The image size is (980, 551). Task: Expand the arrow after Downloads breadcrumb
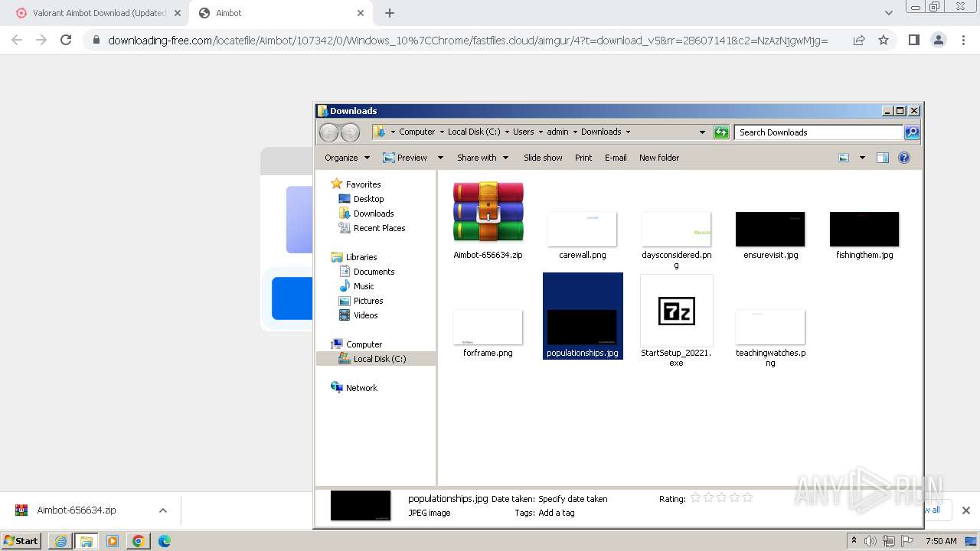click(629, 132)
